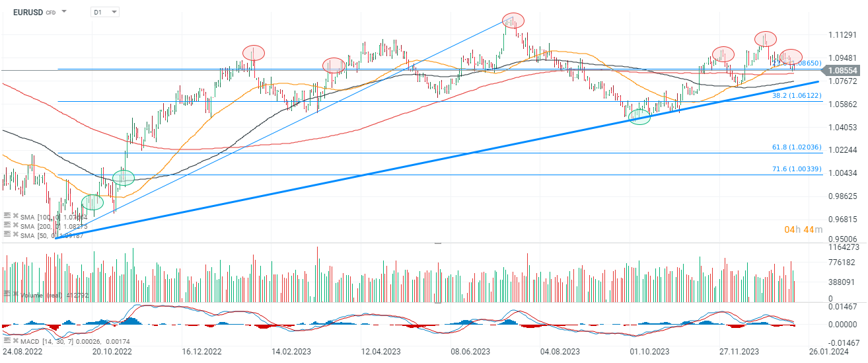
Task: Click the red ellipse at the chart's highest peak
Action: (513, 20)
